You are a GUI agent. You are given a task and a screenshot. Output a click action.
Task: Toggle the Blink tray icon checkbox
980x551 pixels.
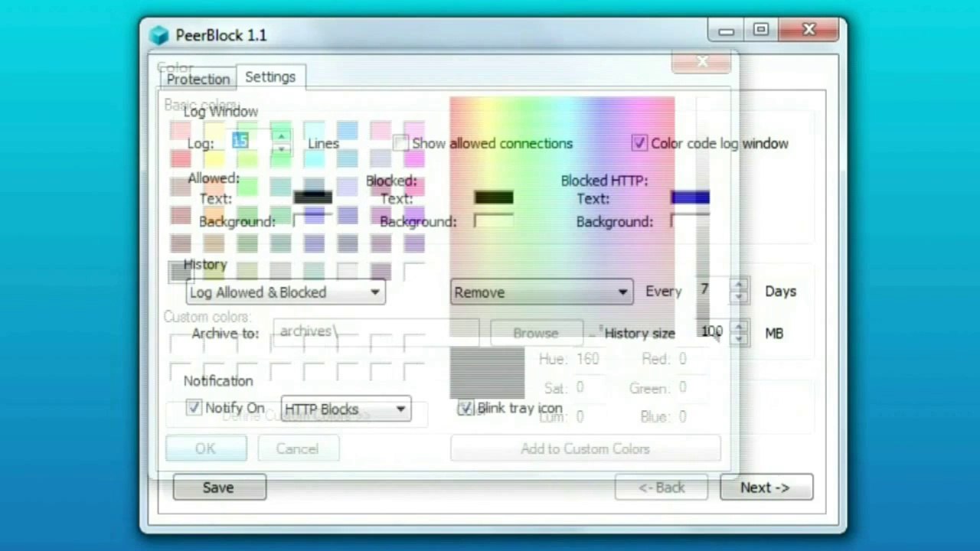465,408
